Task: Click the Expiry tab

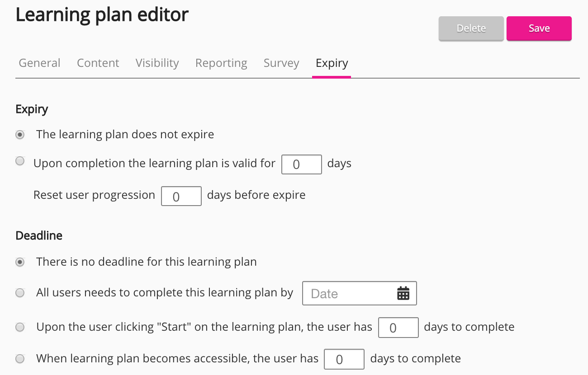Action: click(x=332, y=63)
